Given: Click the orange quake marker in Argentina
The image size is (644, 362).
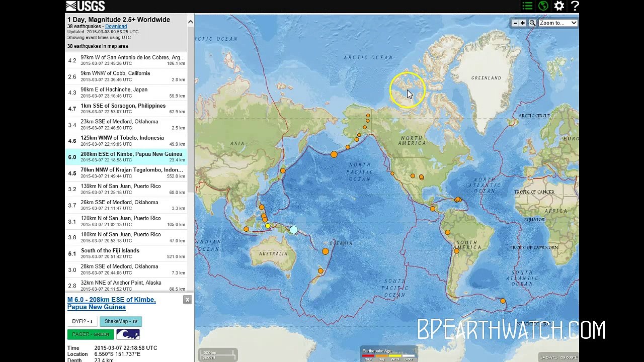Looking at the screenshot, I should click(x=457, y=251).
